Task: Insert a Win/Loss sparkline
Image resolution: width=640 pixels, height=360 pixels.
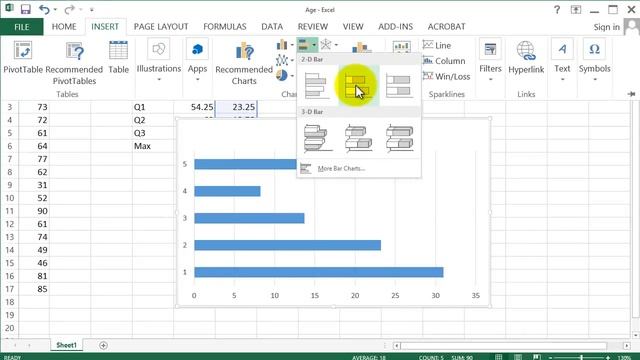Action: coord(447,76)
